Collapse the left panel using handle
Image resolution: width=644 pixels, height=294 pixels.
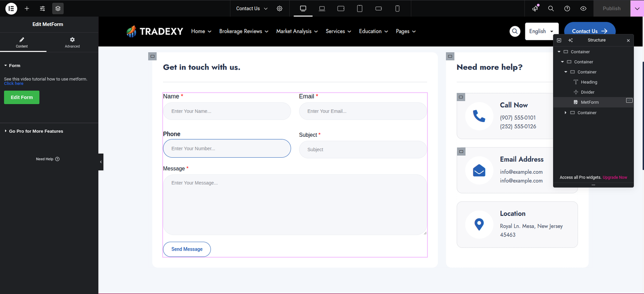click(101, 162)
